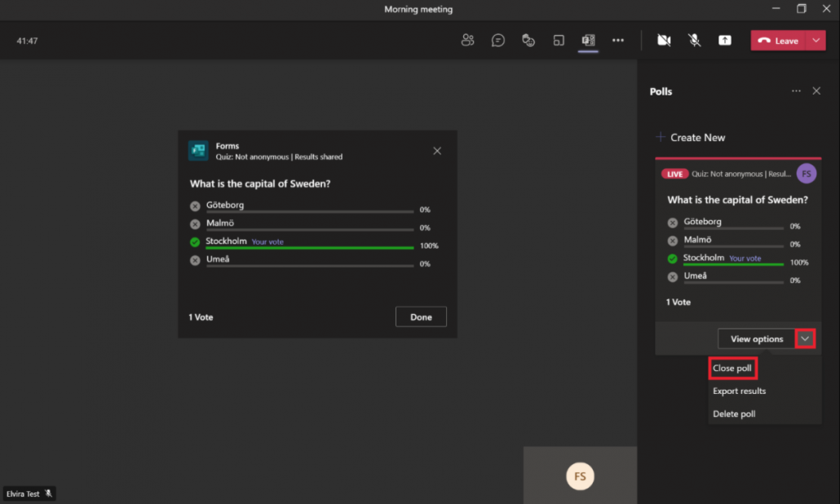Click Göteborg result bar in Forms dialog
This screenshot has width=840, height=504.
[x=310, y=212]
